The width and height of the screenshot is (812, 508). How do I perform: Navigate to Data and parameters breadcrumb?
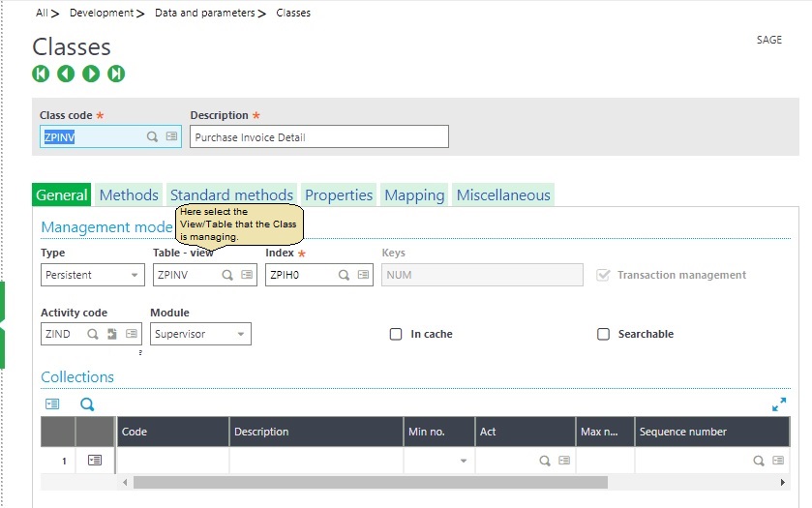point(204,14)
